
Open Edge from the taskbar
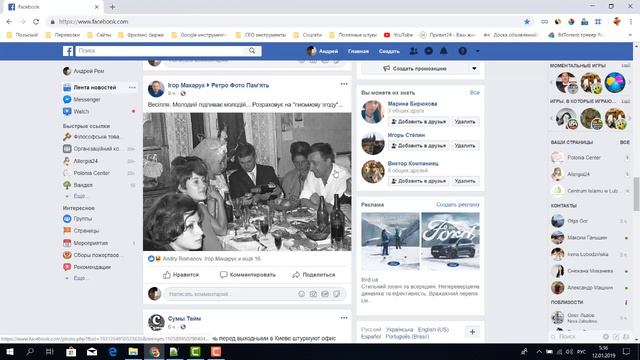point(113,351)
